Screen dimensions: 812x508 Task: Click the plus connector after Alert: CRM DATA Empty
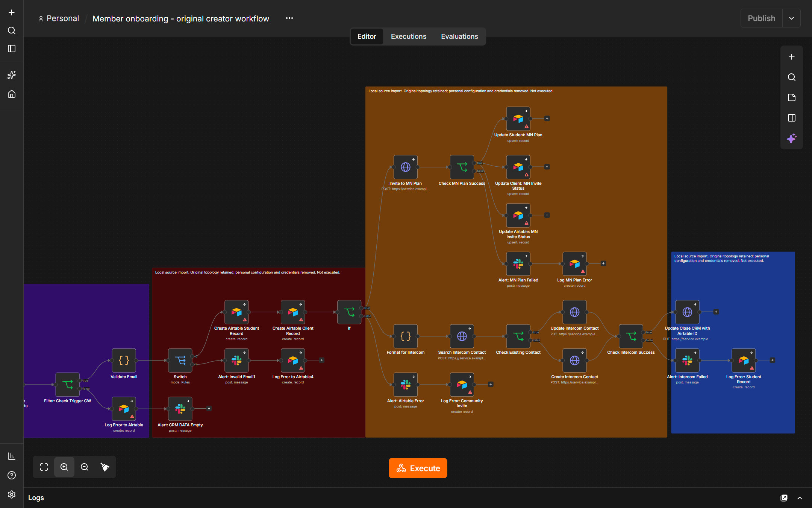[x=209, y=409]
